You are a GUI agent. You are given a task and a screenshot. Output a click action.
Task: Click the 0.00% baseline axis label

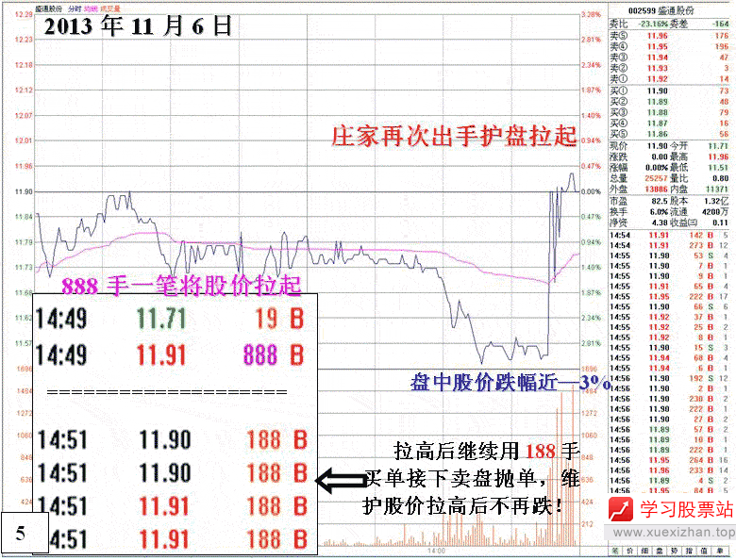592,191
